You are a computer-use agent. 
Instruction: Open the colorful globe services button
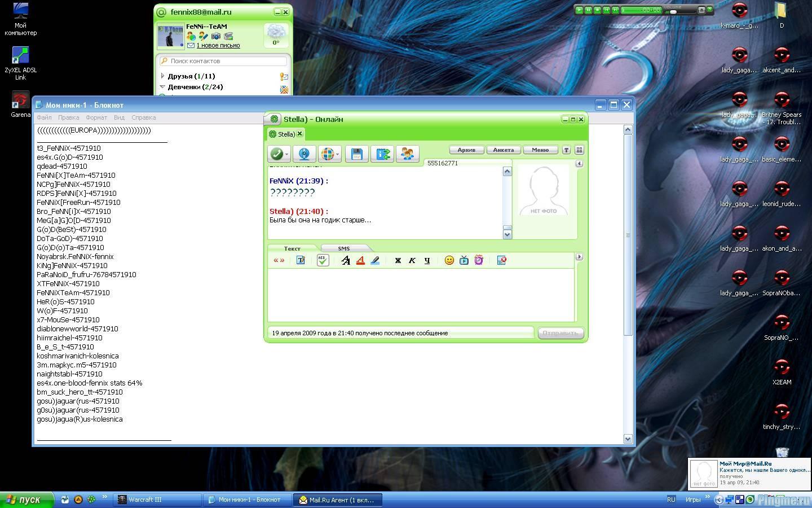pos(327,154)
